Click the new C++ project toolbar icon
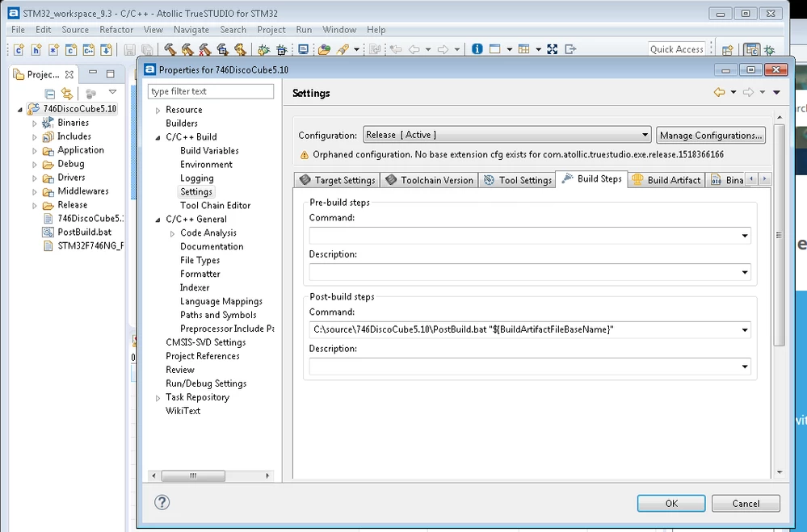 (89, 49)
